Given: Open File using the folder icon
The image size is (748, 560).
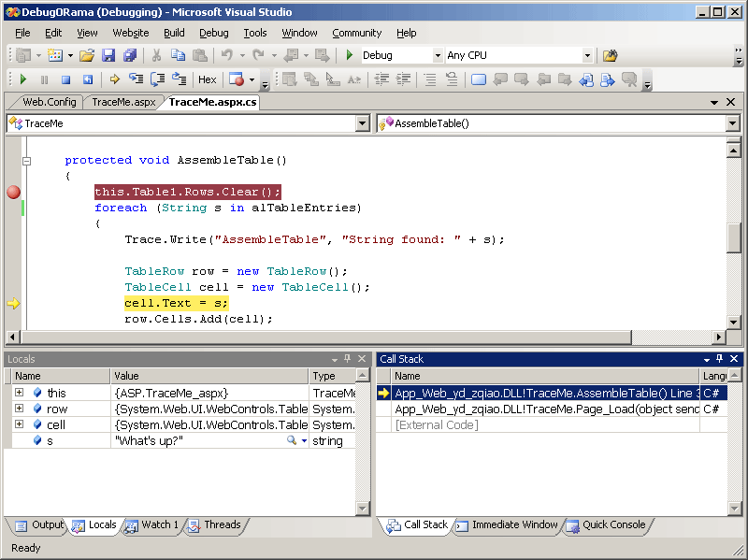Looking at the screenshot, I should [86, 56].
